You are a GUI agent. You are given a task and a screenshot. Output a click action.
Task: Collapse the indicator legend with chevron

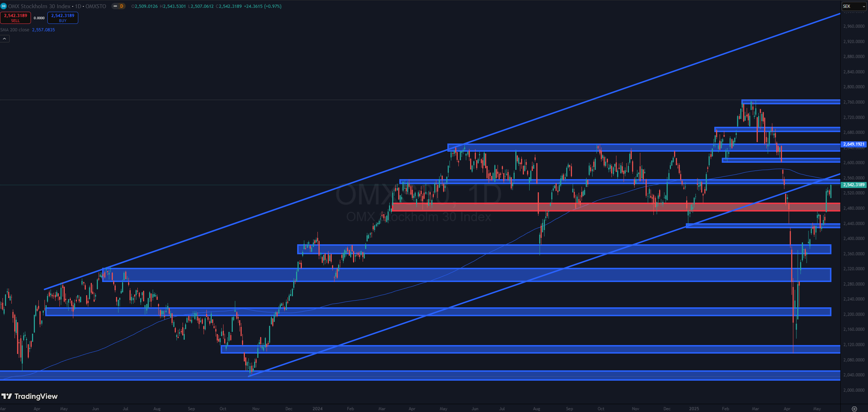(x=5, y=38)
